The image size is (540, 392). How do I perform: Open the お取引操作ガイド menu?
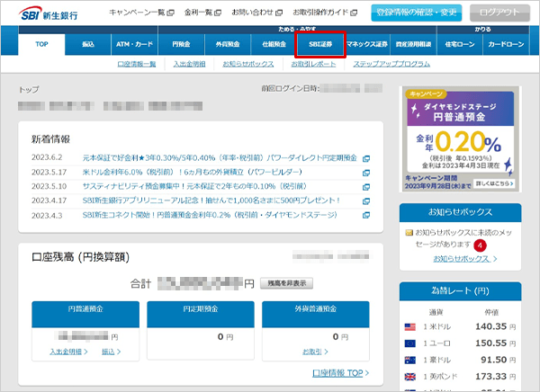coord(328,13)
